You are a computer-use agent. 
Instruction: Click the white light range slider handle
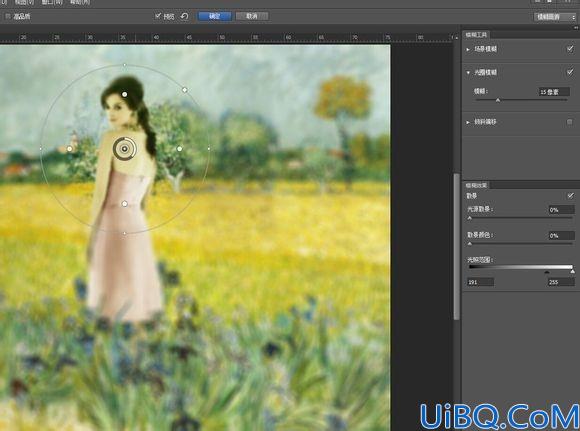tap(573, 272)
